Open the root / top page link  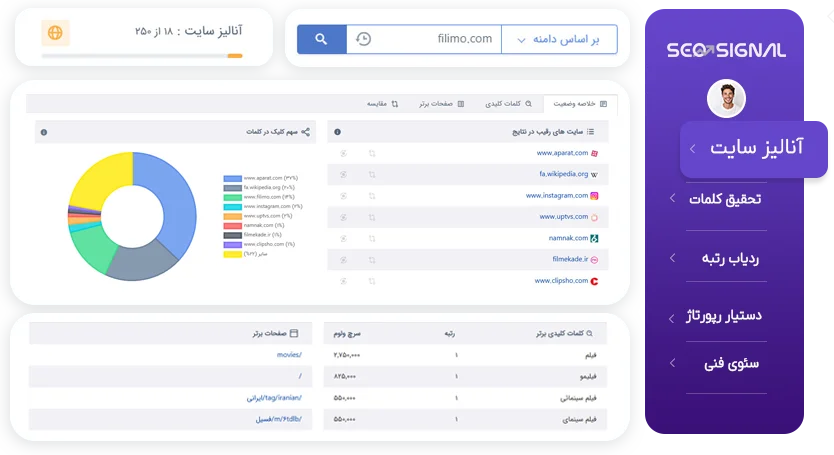click(x=300, y=376)
